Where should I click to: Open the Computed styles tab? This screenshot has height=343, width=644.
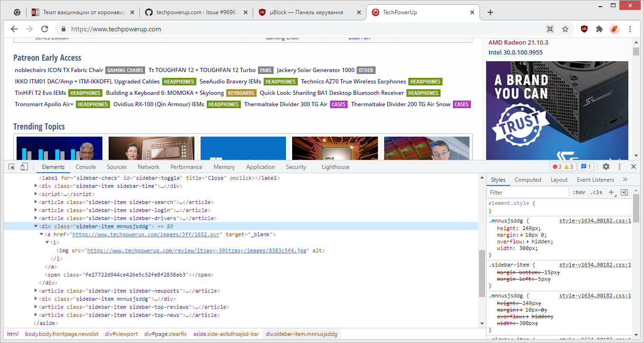[x=528, y=179]
